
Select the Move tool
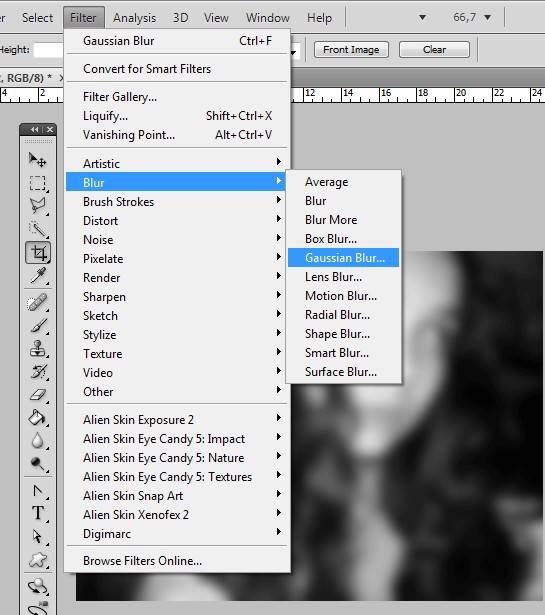point(38,160)
